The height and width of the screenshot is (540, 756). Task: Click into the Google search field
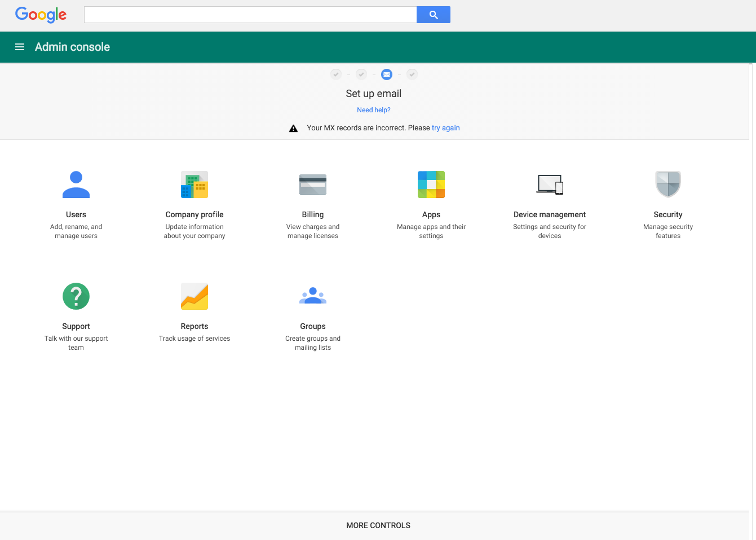click(x=250, y=15)
